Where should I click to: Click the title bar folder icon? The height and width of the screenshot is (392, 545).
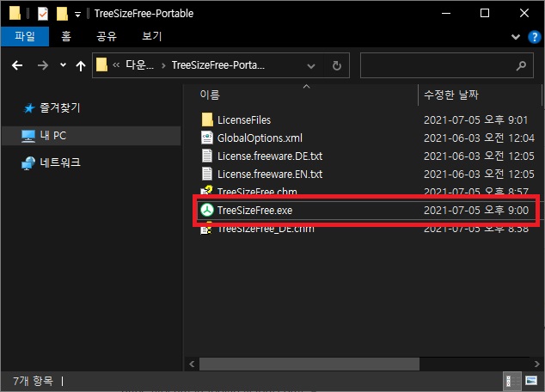(x=15, y=13)
